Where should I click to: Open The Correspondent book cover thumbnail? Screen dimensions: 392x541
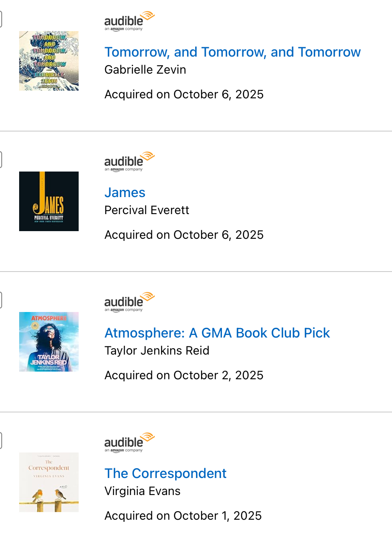(x=49, y=482)
